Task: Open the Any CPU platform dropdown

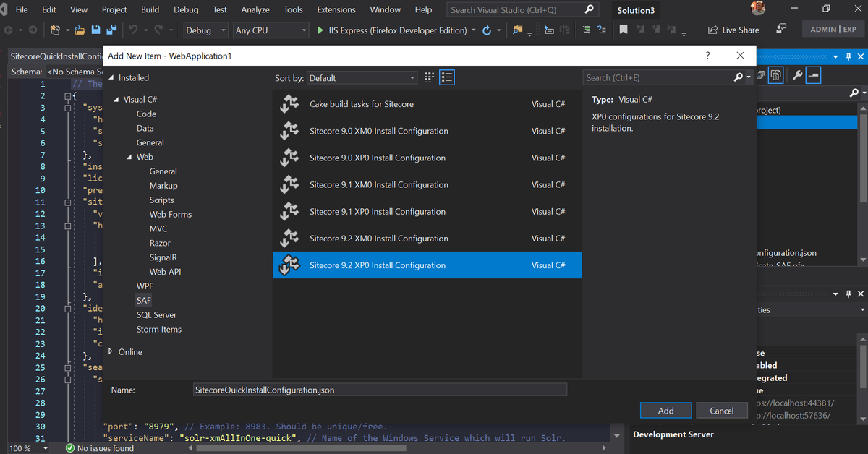Action: (271, 30)
